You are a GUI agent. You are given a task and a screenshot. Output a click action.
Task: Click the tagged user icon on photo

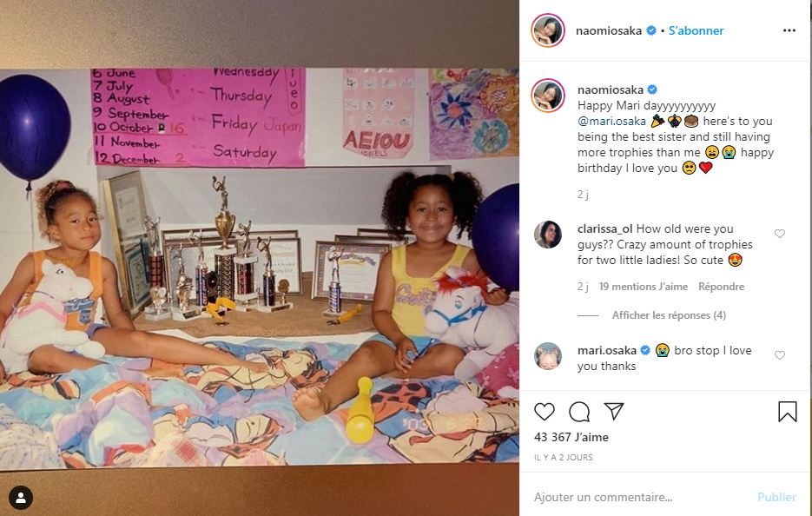(x=21, y=498)
